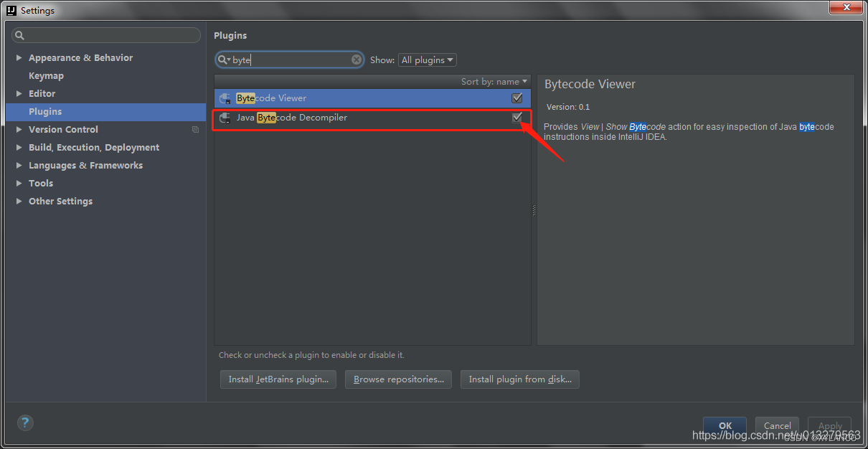Expand the Tools section
The image size is (868, 449).
click(x=19, y=184)
